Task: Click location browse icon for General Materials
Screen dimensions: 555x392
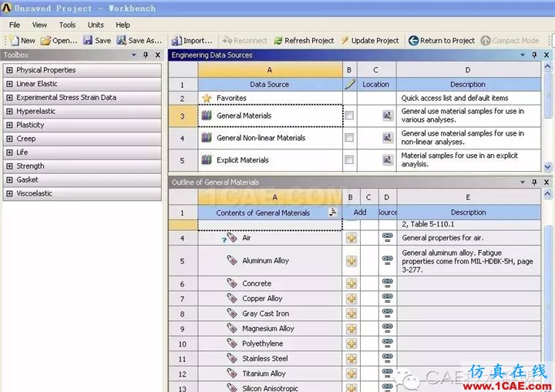Action: [388, 116]
